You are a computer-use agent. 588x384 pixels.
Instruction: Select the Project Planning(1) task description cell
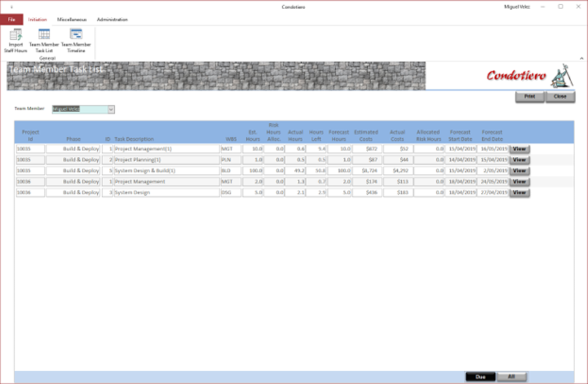click(167, 160)
